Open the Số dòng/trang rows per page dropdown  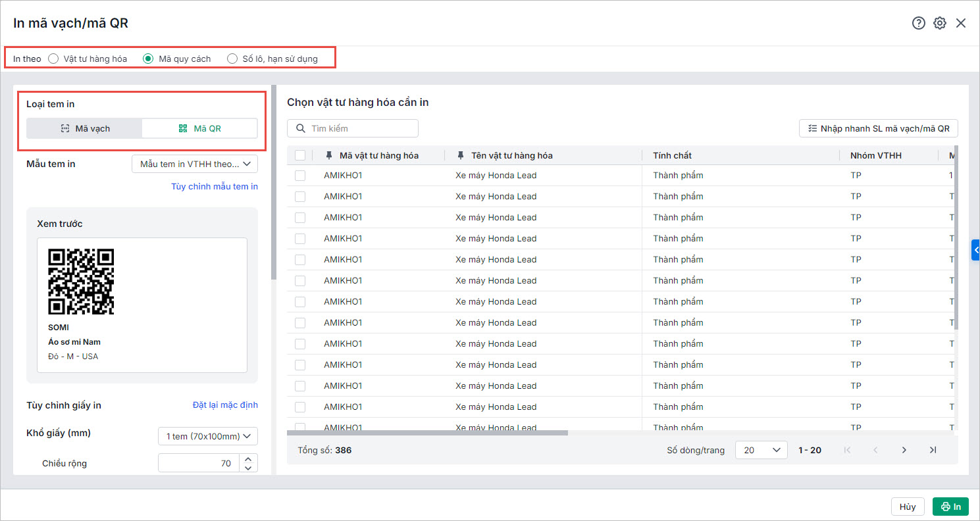pyautogui.click(x=761, y=450)
